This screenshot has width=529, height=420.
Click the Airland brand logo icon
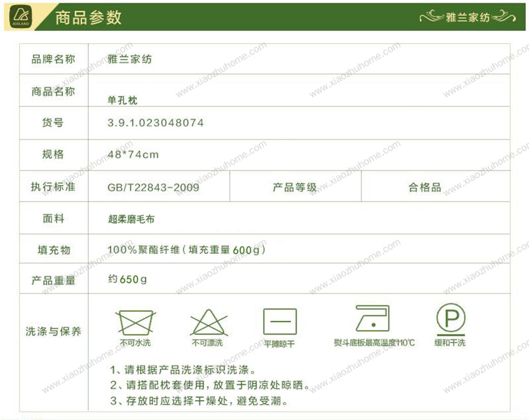pyautogui.click(x=21, y=17)
